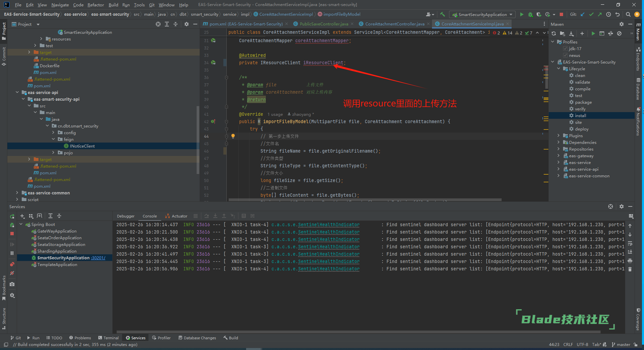Click the Build hammer icon in the top toolbar
Screen dimensions: 644x350
tap(442, 14)
